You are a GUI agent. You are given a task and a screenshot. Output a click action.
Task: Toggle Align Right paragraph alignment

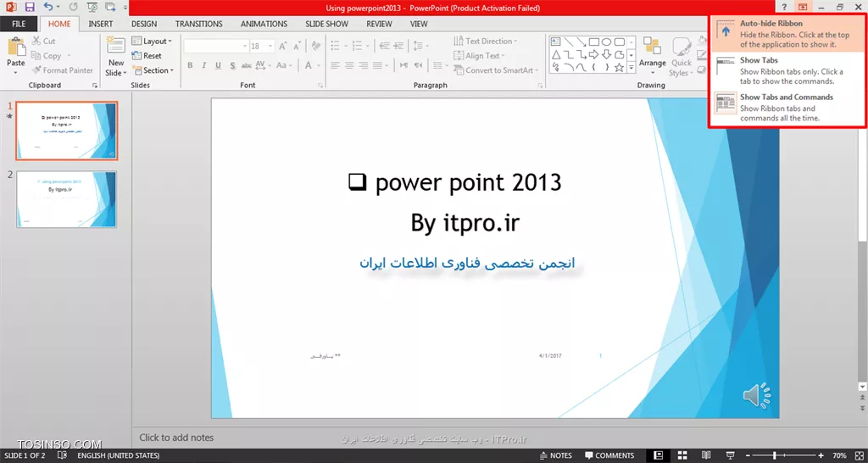point(363,65)
